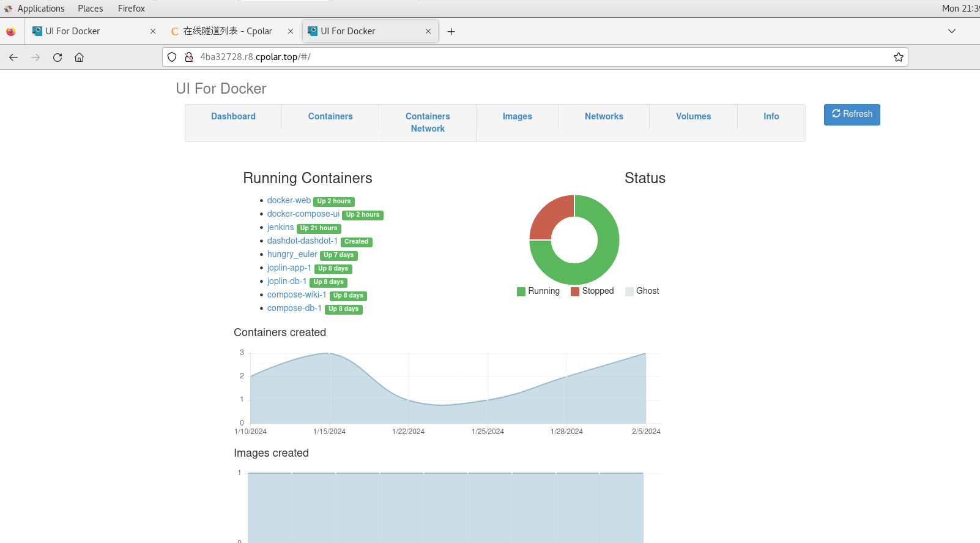Open the jenkins container link
Viewport: 980px width, 543px height.
280,227
